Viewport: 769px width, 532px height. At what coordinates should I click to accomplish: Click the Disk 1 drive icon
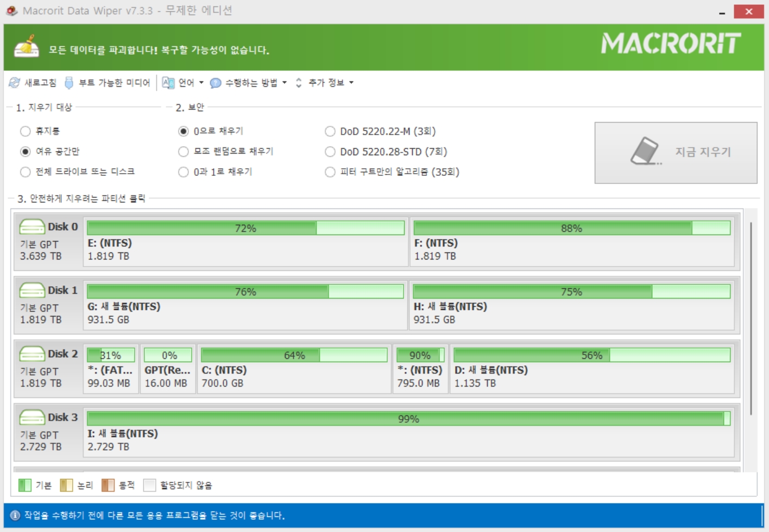(32, 290)
